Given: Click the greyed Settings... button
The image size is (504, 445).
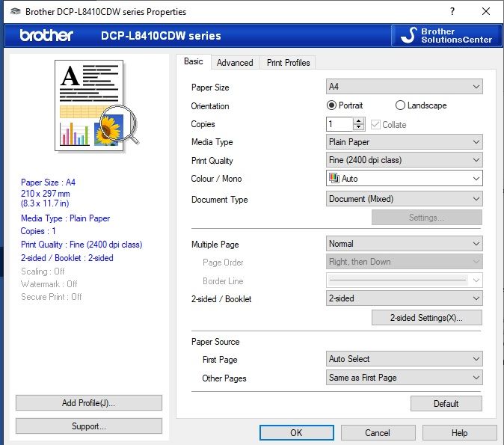Looking at the screenshot, I should pyautogui.click(x=426, y=218).
